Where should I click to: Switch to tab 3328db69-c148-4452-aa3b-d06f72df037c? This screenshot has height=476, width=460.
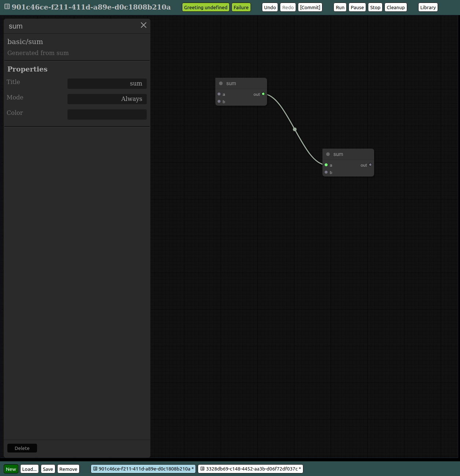tap(251, 469)
